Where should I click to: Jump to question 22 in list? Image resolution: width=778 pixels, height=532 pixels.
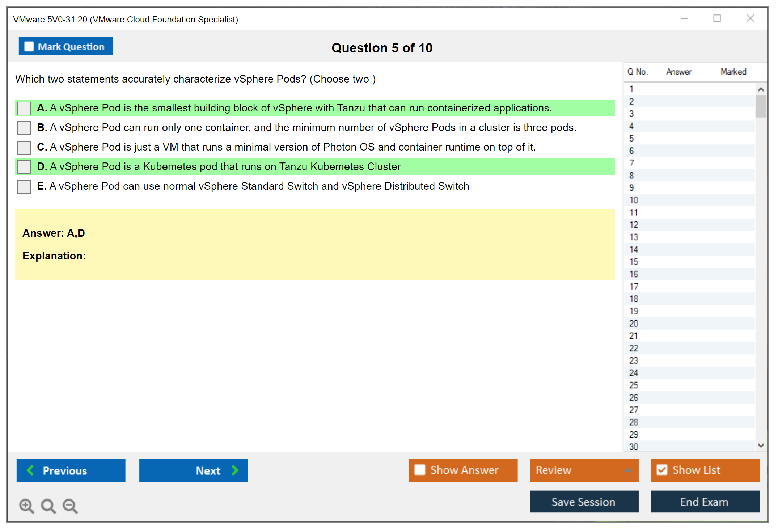pos(634,348)
